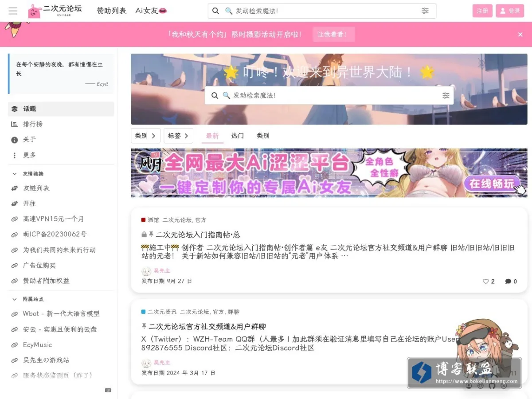Click the 群聊 tag on the second post

coord(234,312)
